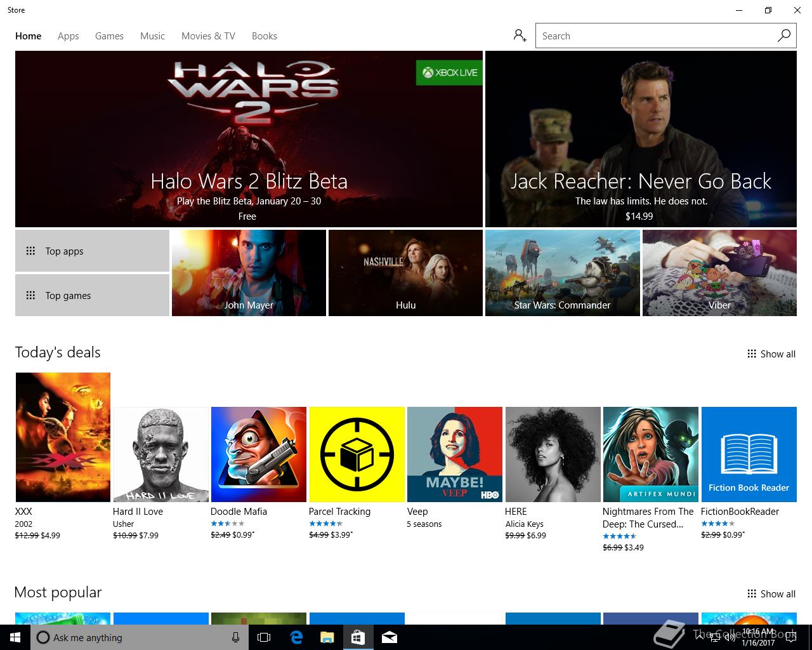Open the Veep show artwork
This screenshot has height=650, width=812.
(455, 454)
